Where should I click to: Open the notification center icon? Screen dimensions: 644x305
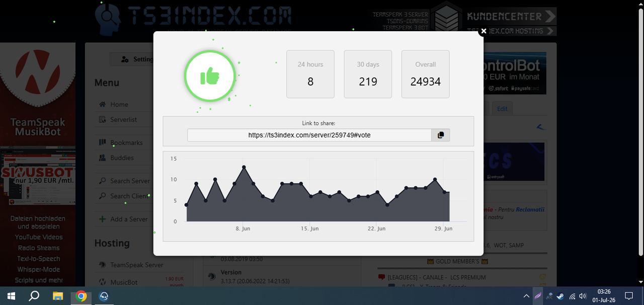[629, 296]
